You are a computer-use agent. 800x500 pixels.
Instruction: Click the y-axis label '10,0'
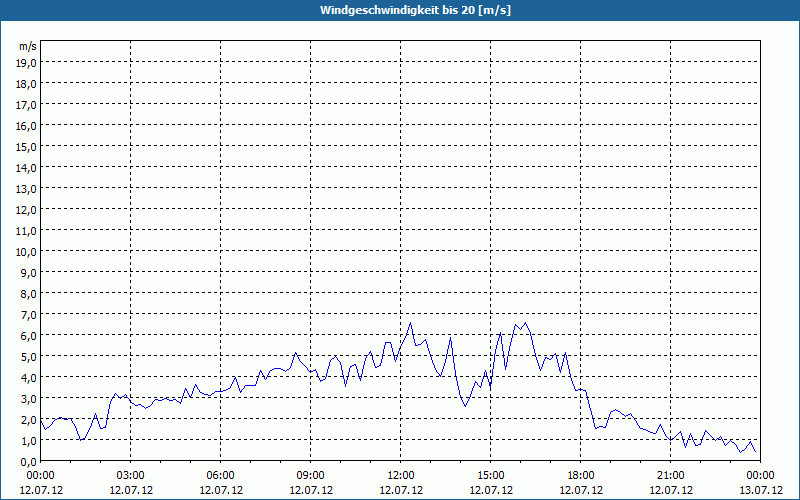pos(27,252)
